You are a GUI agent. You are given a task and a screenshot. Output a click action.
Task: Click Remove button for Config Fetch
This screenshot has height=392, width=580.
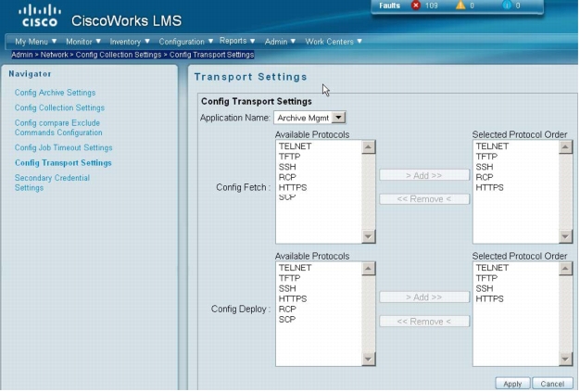click(x=424, y=199)
